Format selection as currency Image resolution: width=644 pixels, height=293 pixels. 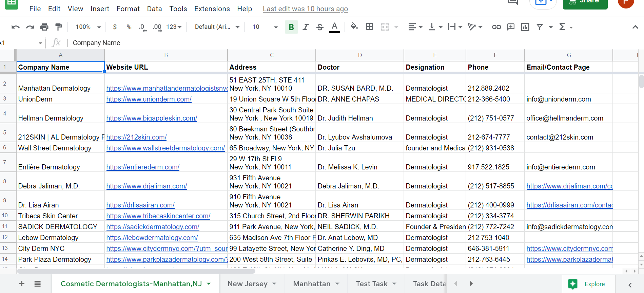click(115, 27)
